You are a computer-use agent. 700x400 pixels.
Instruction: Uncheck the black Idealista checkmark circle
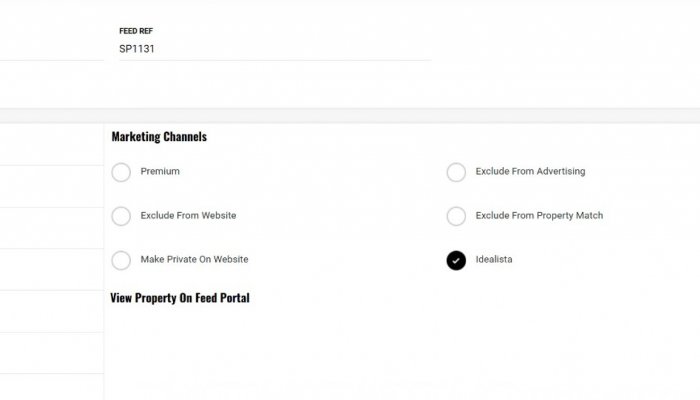456,260
